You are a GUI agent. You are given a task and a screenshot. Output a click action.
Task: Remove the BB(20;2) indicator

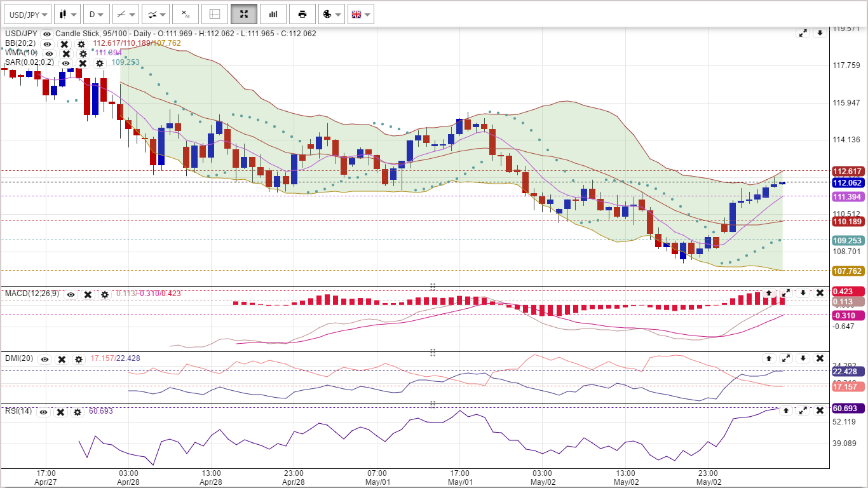(x=64, y=44)
